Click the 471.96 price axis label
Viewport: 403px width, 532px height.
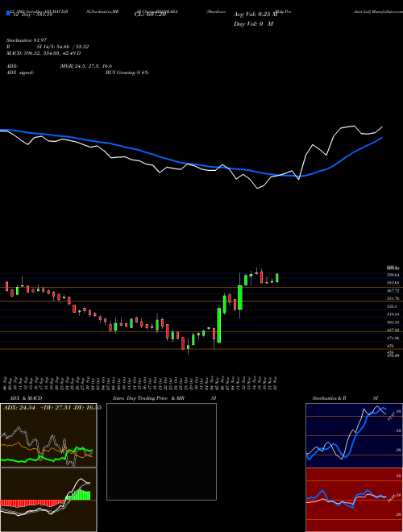coord(393,338)
